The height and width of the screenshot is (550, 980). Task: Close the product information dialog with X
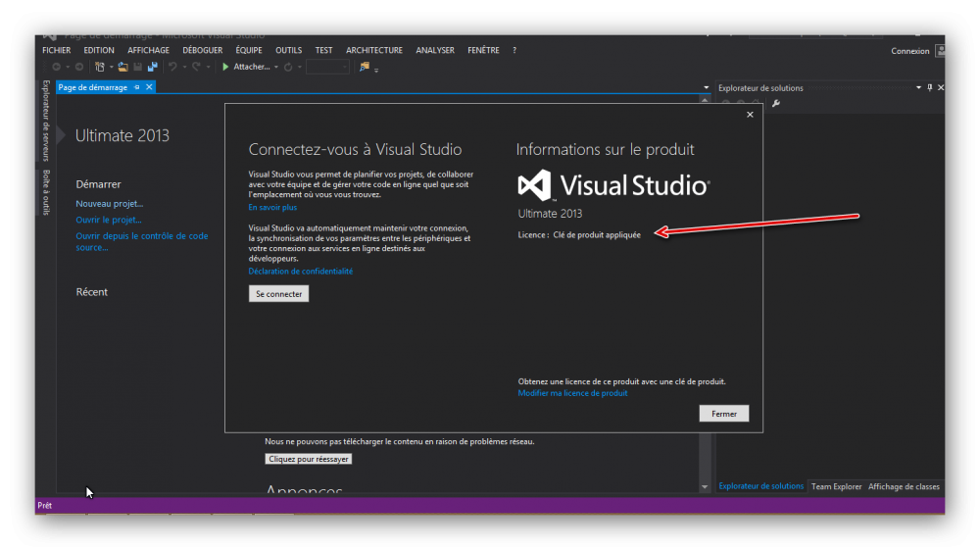point(750,115)
